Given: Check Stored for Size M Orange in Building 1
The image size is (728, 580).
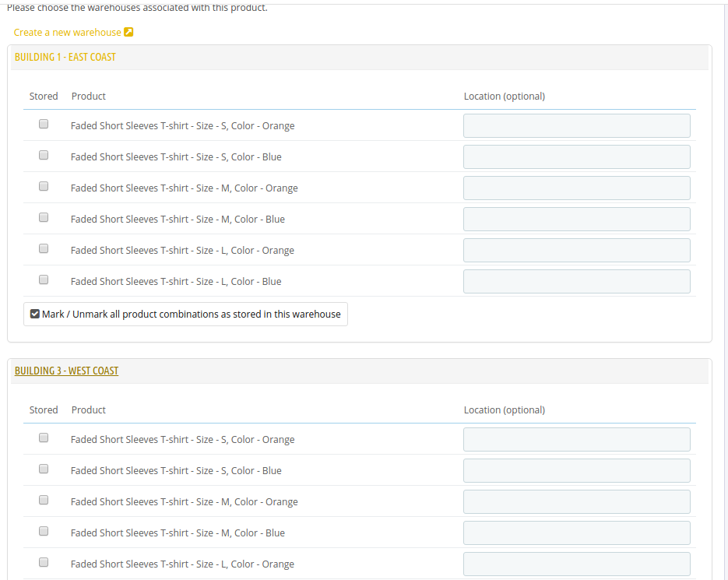Looking at the screenshot, I should pos(44,186).
